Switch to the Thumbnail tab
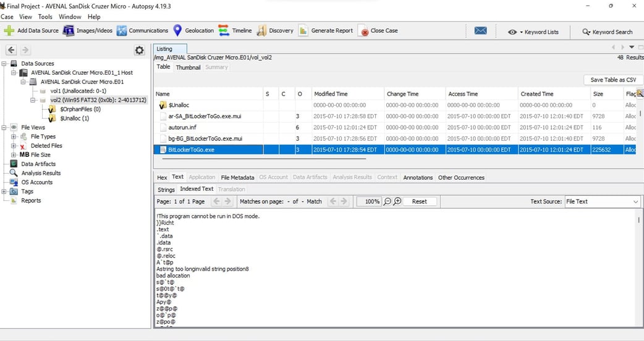Viewport: 644px width, 341px height. (x=188, y=67)
